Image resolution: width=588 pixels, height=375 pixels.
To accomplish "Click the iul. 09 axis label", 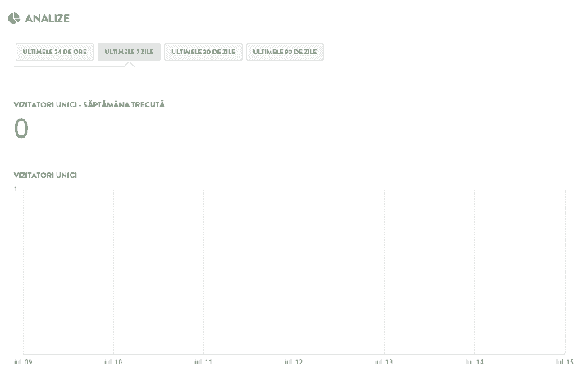I will click(23, 362).
